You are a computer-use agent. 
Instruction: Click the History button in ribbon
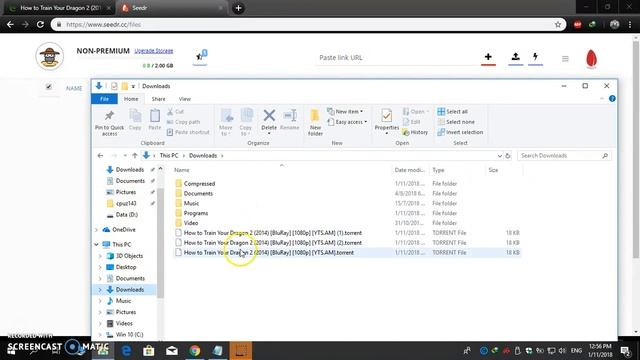tap(415, 132)
